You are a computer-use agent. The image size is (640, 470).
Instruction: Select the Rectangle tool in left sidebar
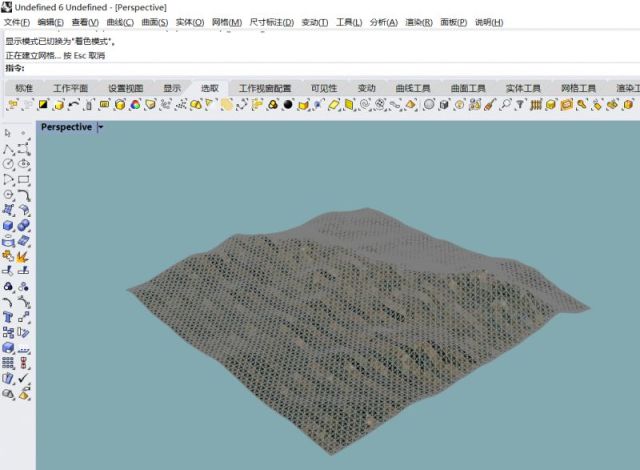tap(24, 180)
